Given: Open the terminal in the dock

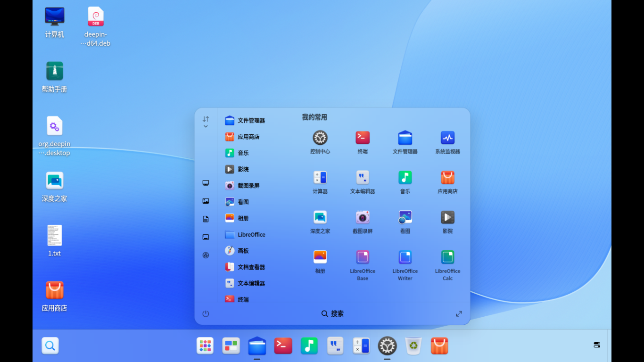Looking at the screenshot, I should pyautogui.click(x=283, y=346).
